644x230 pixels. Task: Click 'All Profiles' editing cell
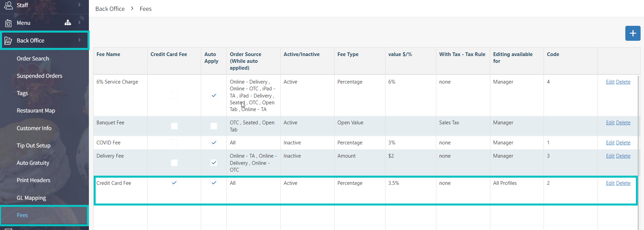click(505, 183)
